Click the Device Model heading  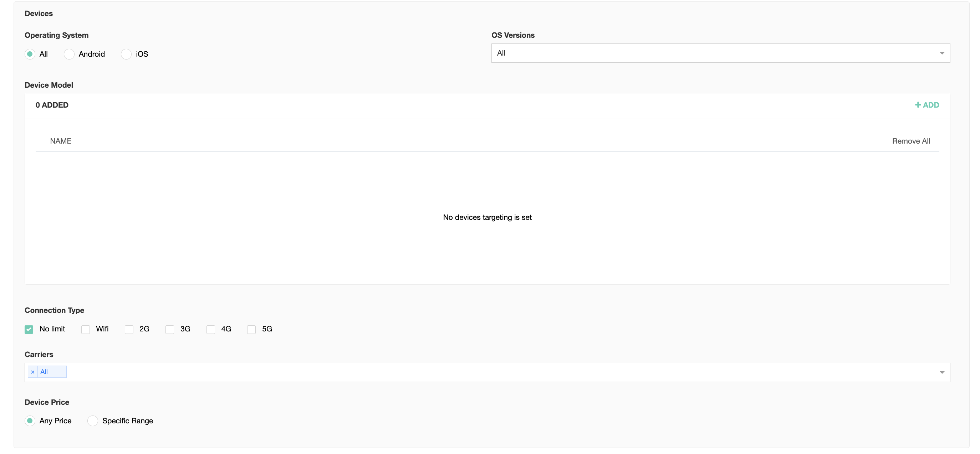(49, 85)
